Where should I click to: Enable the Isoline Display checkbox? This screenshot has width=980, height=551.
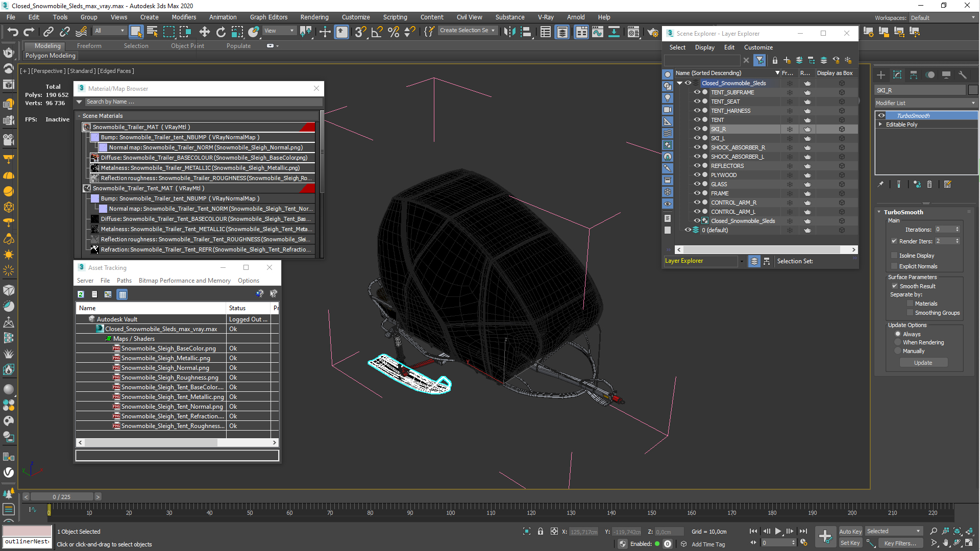(894, 256)
